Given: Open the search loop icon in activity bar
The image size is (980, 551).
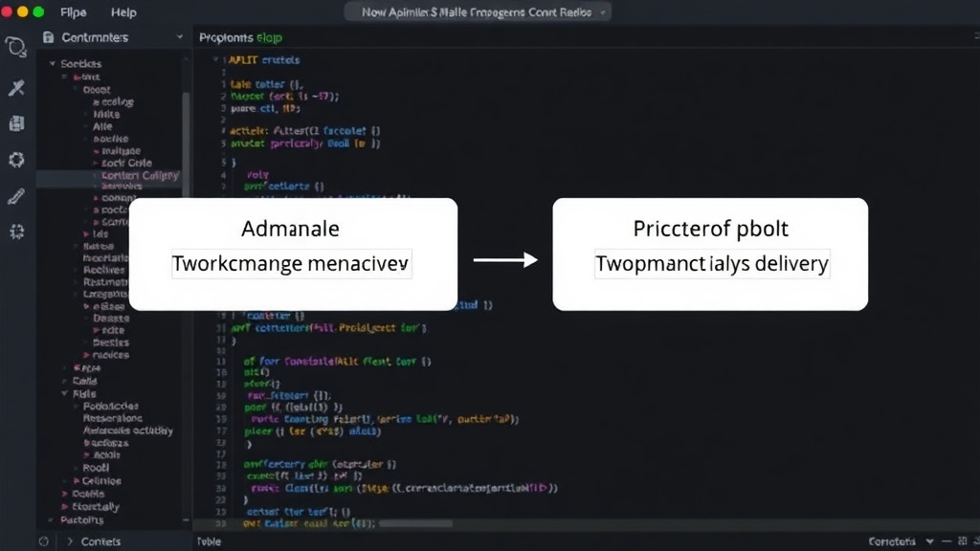Looking at the screenshot, I should [15, 47].
